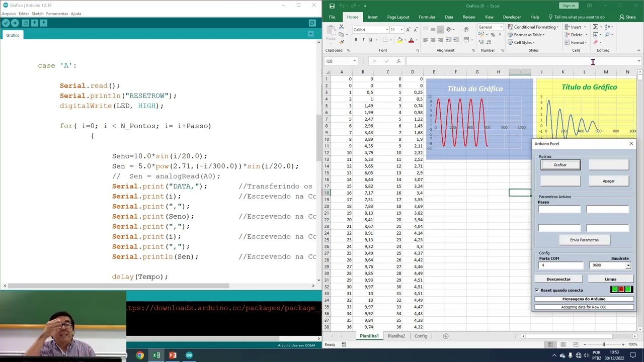Open Arduino app from the taskbar
Screen dimensions: 644x362
tap(189, 355)
